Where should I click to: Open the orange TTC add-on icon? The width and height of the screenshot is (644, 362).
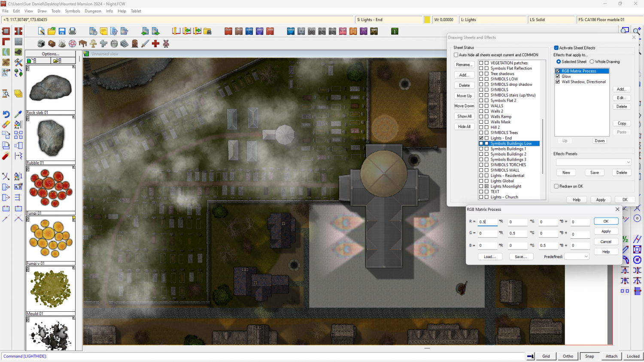click(353, 31)
